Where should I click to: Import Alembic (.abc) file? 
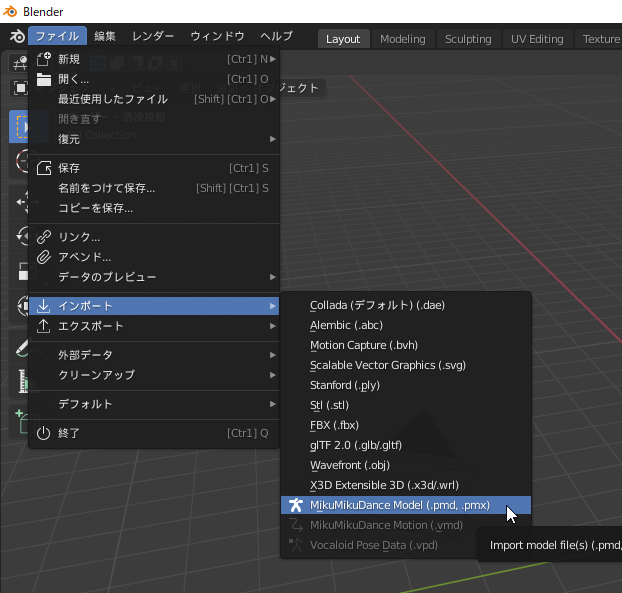pyautogui.click(x=406, y=325)
